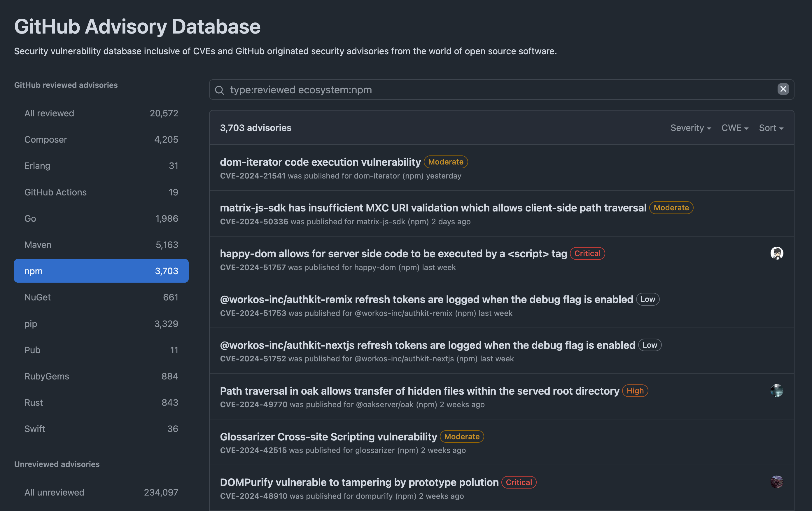Click avatar beside happy-dom advisory
This screenshot has height=511, width=812.
pyautogui.click(x=777, y=253)
